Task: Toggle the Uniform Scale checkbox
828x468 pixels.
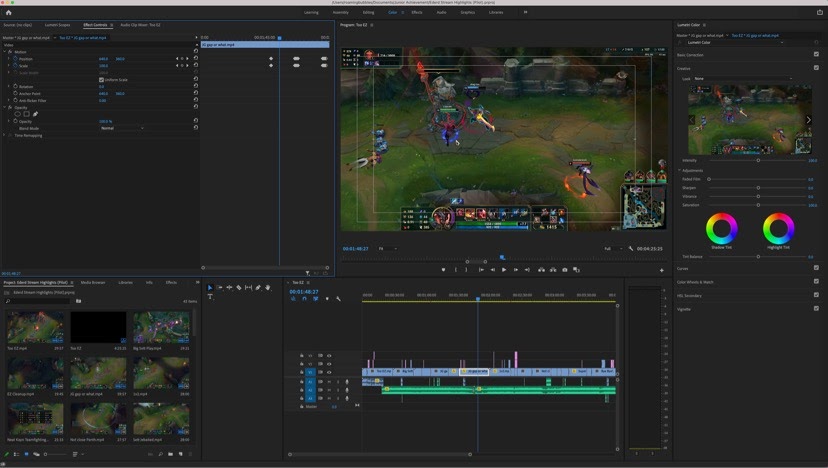Action: pos(101,80)
